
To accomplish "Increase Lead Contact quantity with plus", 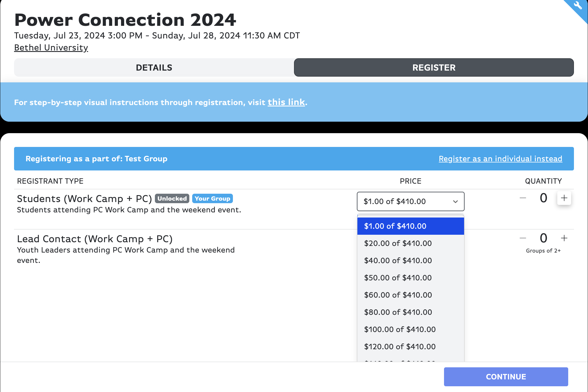I will 564,238.
